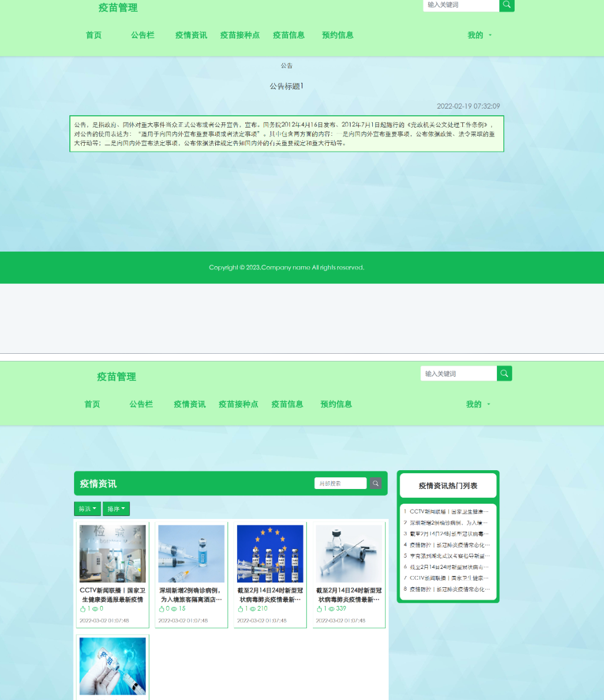The height and width of the screenshot is (700, 604).
Task: Open 疫苗接种点 in the lower page navbar
Action: click(239, 404)
